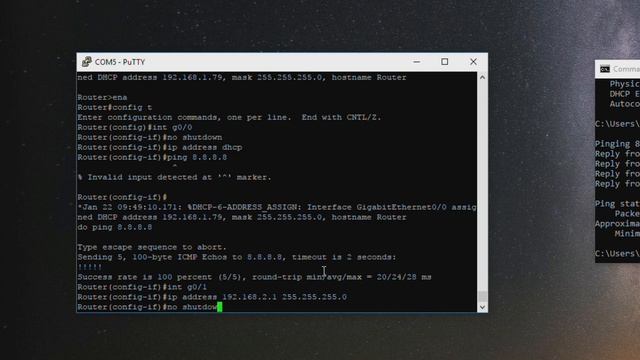Minimize the PuTTY window
This screenshot has width=640, height=360.
416,62
